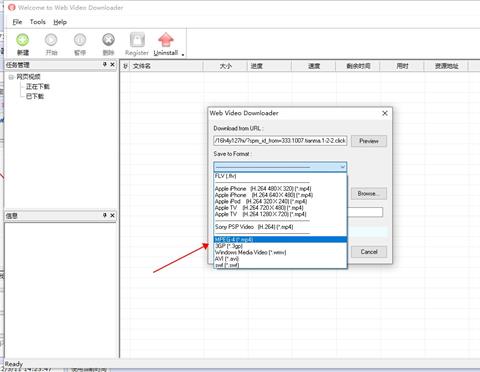The image size is (480, 372).
Task: Toggle the Save to Format combo box arrow
Action: [x=342, y=167]
